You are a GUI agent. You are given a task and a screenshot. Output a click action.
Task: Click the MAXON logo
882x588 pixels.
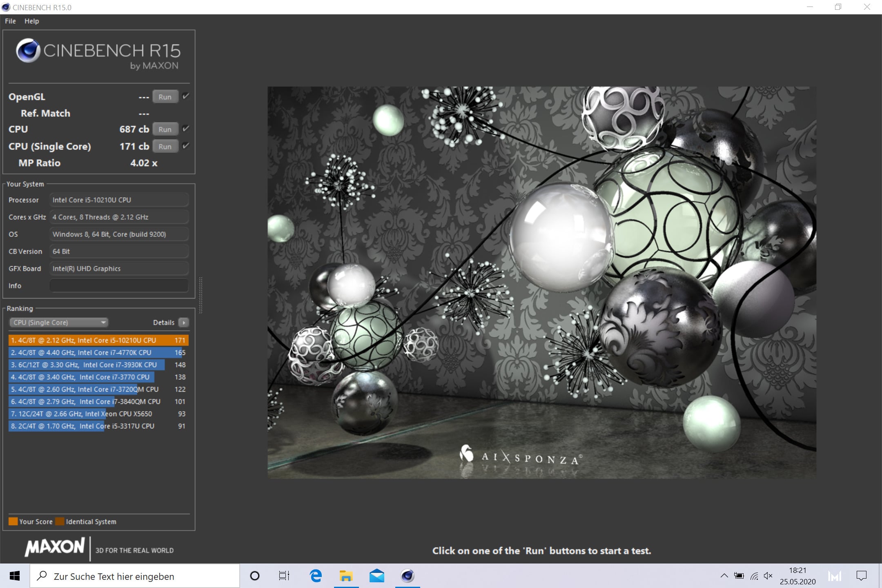tap(55, 547)
